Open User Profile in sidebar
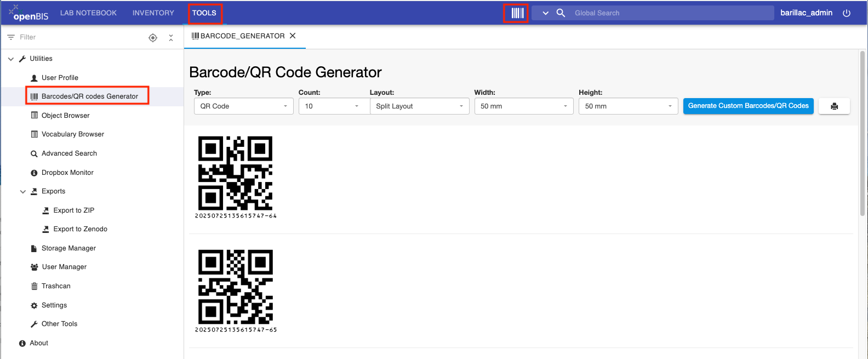868x359 pixels. 60,78
